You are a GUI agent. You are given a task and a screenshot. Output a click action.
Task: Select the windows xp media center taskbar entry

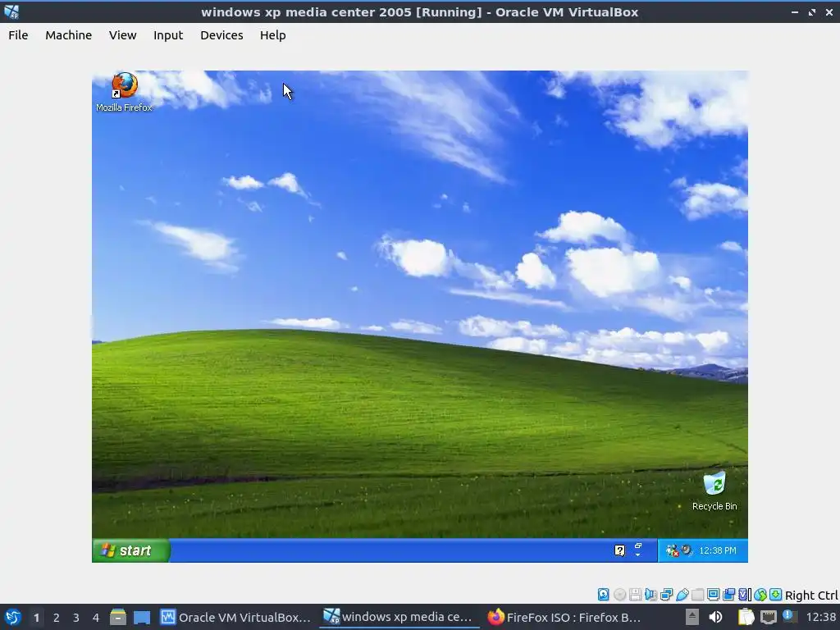(x=399, y=617)
